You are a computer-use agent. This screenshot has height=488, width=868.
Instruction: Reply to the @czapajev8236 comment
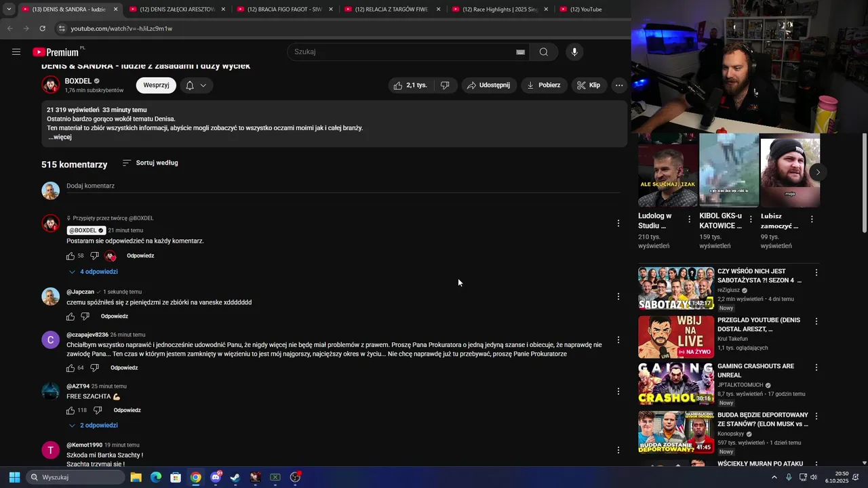[x=124, y=368]
